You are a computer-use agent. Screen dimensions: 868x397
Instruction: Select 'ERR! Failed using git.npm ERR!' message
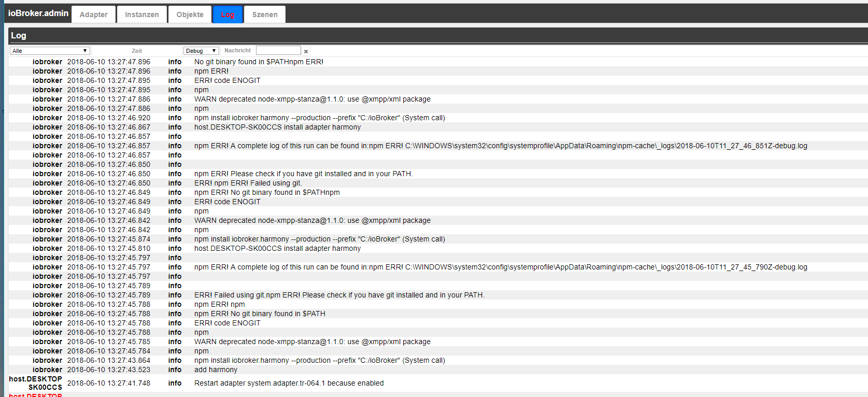coord(339,295)
